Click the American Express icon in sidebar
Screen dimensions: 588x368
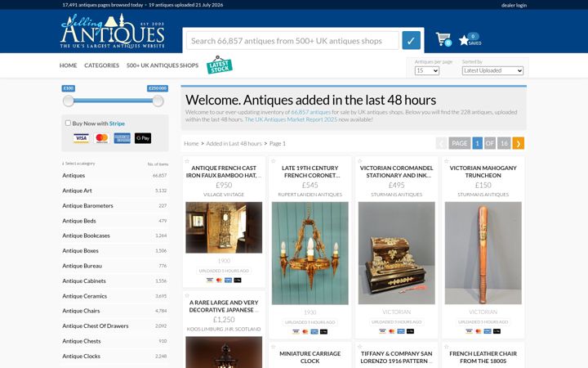pyautogui.click(x=122, y=138)
